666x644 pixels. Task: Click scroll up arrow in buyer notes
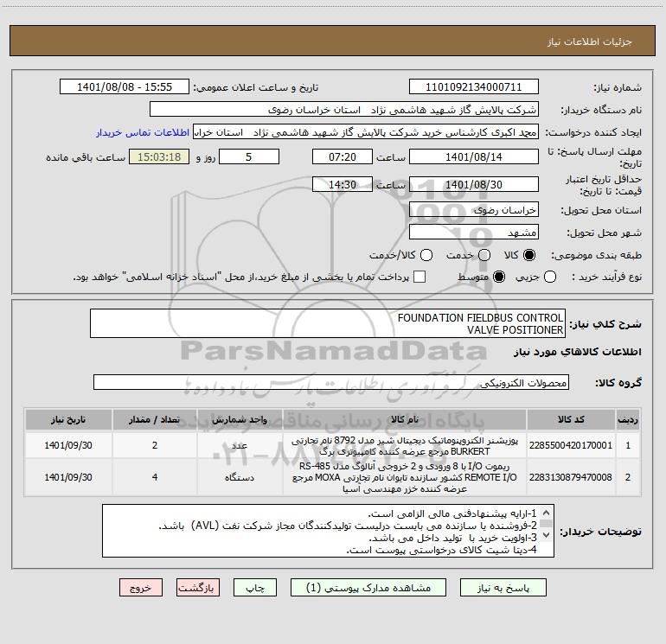[x=547, y=513]
